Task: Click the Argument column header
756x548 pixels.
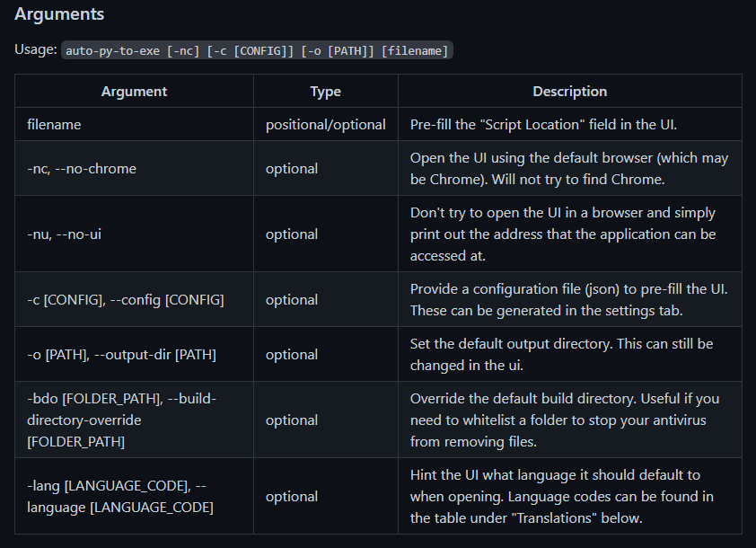Action: click(x=134, y=91)
